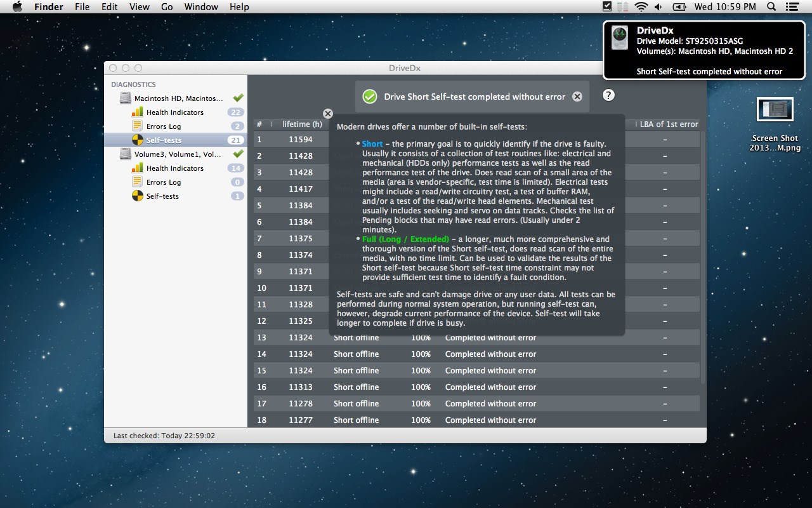The height and width of the screenshot is (508, 812).
Task: Open Errors Log under Macintosh HD
Action: 175,126
